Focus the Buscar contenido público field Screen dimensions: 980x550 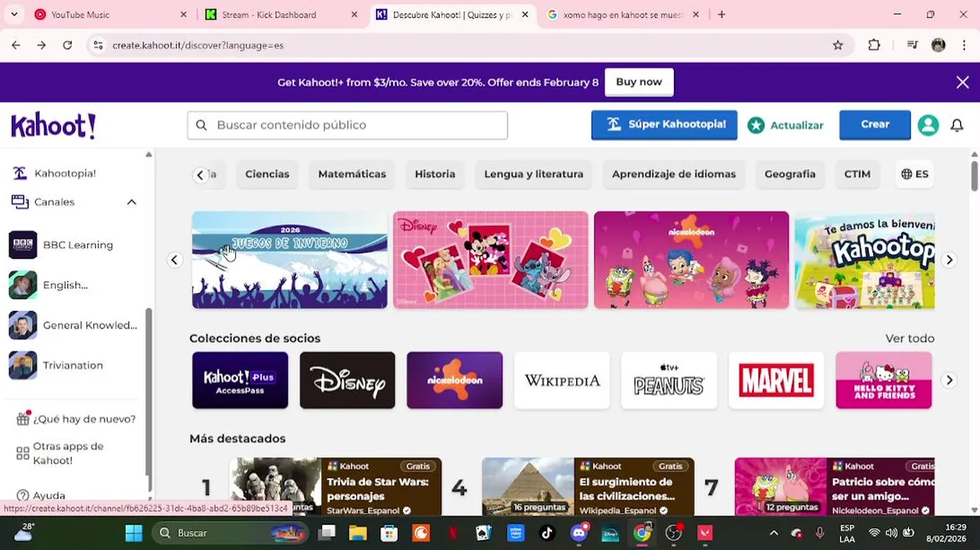click(347, 125)
